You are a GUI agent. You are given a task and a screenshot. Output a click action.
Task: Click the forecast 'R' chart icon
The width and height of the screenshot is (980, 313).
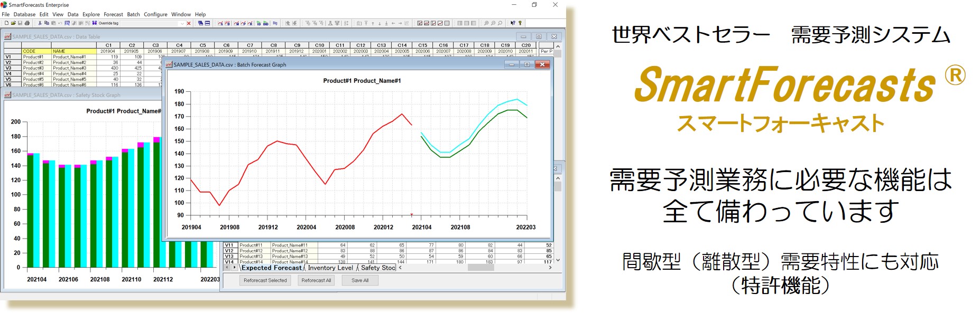[250, 23]
